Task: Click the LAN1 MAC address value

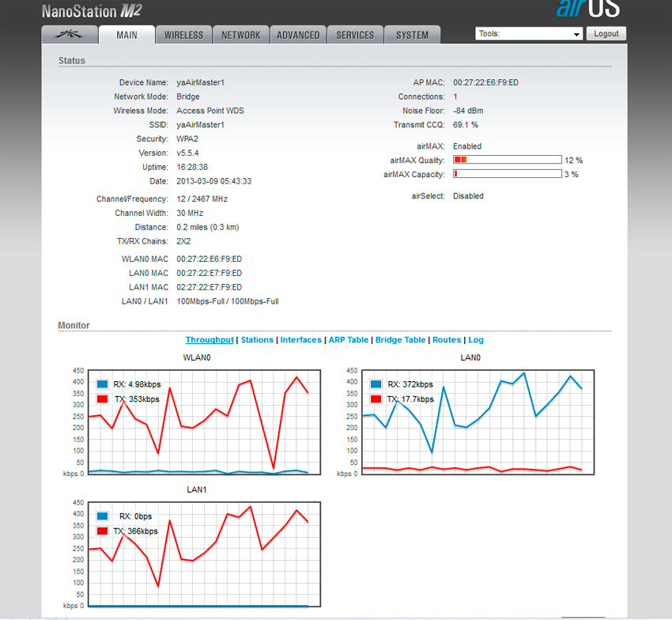Action: coord(210,287)
